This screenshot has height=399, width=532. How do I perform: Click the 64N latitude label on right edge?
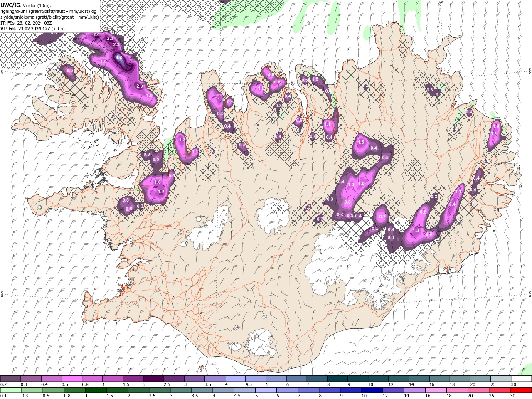pos(530,293)
